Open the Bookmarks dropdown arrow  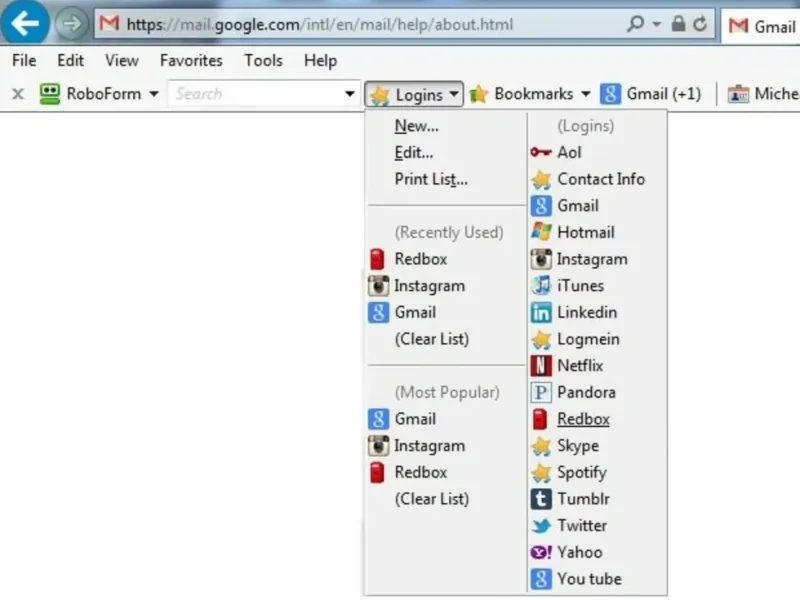coord(586,94)
